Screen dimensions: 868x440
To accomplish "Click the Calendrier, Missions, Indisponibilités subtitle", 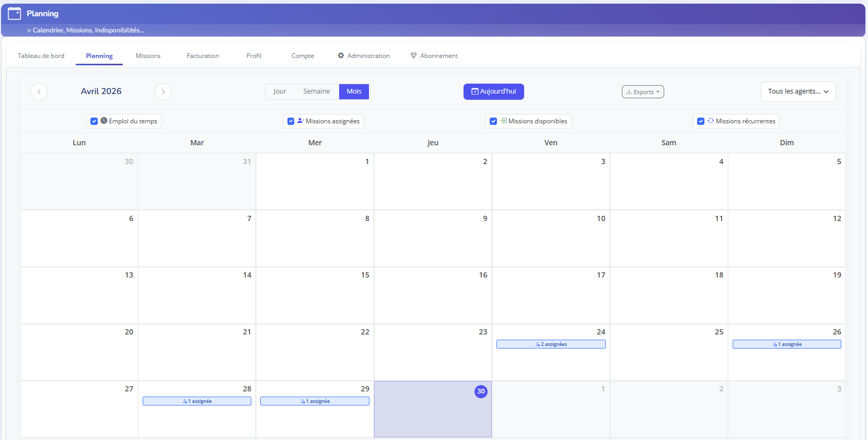I will [x=86, y=30].
